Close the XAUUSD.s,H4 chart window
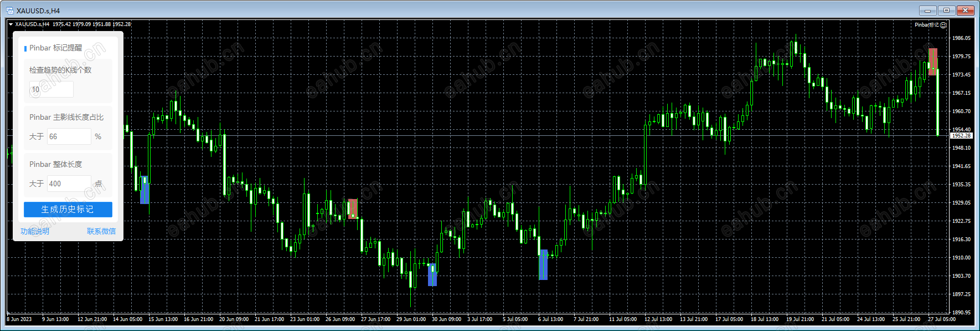The width and height of the screenshot is (980, 331). [965, 11]
